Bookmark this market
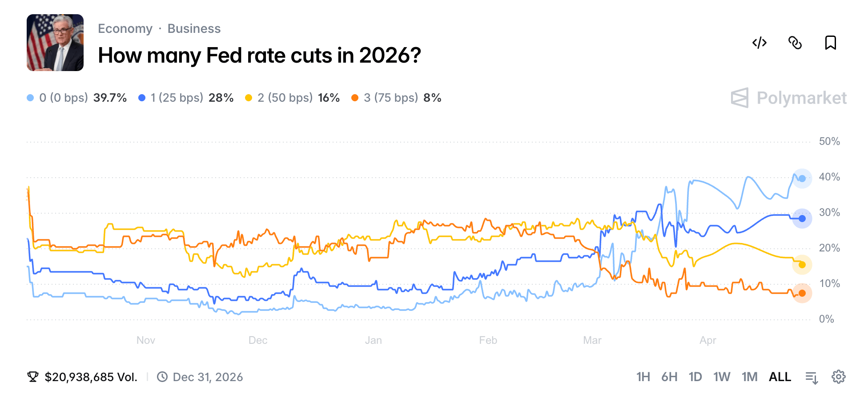Screen dimensions: 868x398 pyautogui.click(x=831, y=43)
